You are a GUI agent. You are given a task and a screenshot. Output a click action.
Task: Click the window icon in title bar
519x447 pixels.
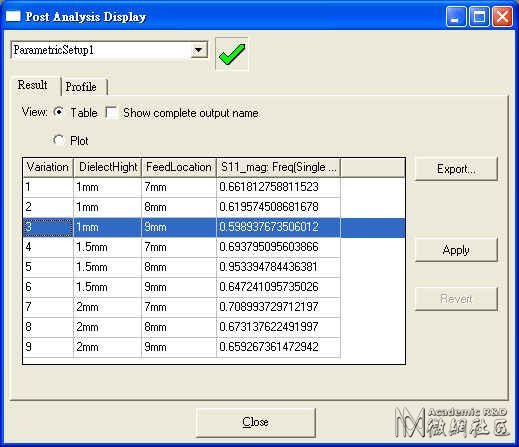tap(13, 16)
